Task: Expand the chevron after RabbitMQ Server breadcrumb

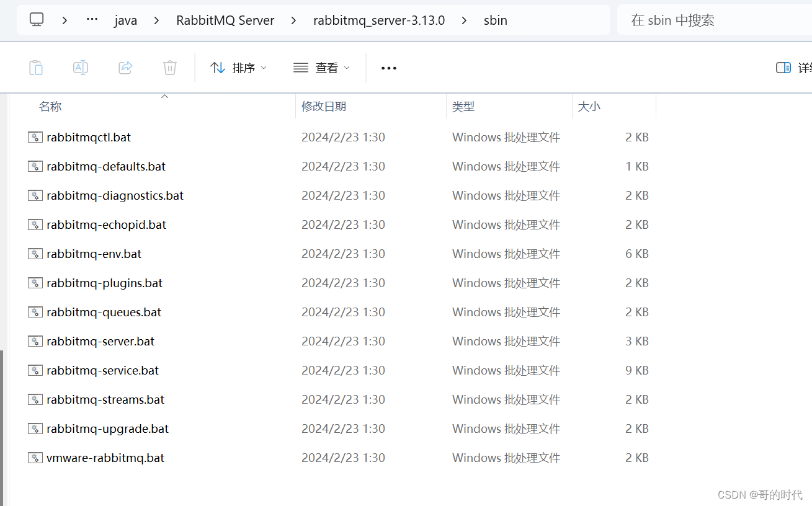Action: coord(293,20)
